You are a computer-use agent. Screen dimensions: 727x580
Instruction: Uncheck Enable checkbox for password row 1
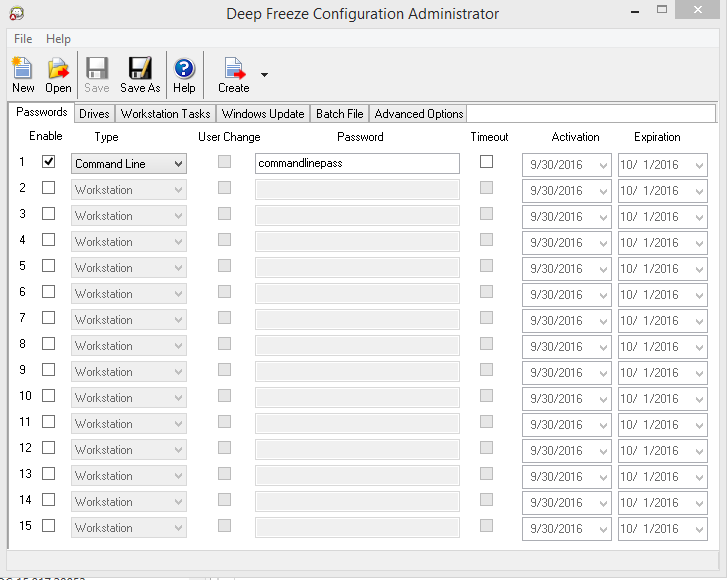pyautogui.click(x=48, y=162)
